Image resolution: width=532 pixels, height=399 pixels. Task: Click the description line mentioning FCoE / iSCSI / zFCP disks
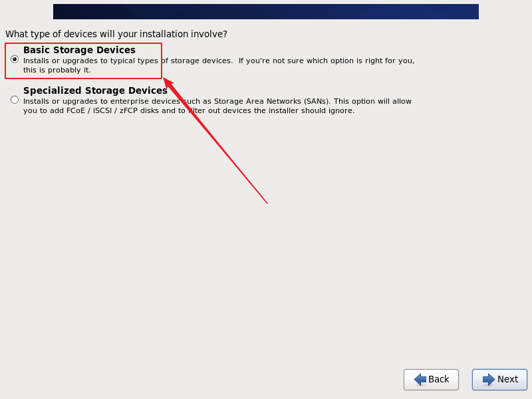point(189,110)
